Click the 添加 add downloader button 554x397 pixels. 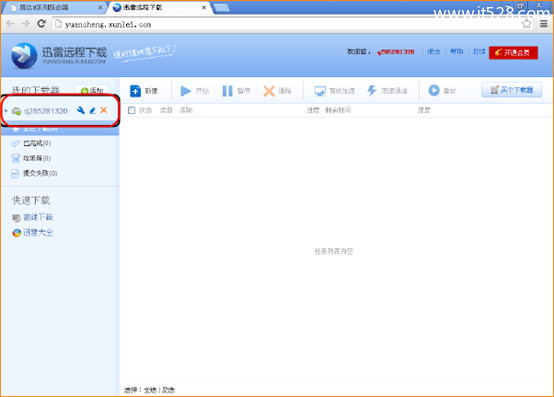(92, 90)
